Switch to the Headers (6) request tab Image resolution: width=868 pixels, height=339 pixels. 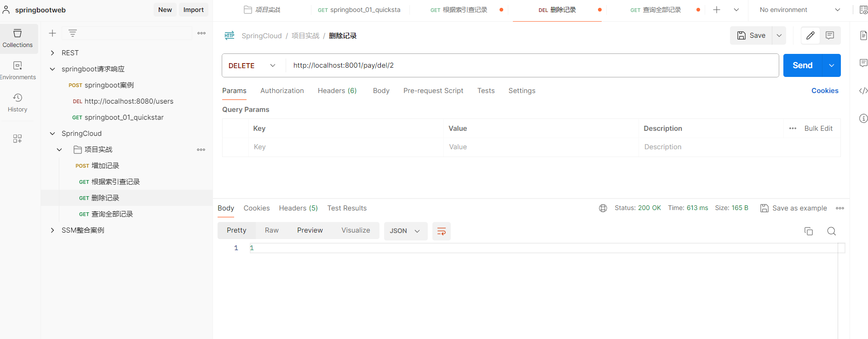337,91
